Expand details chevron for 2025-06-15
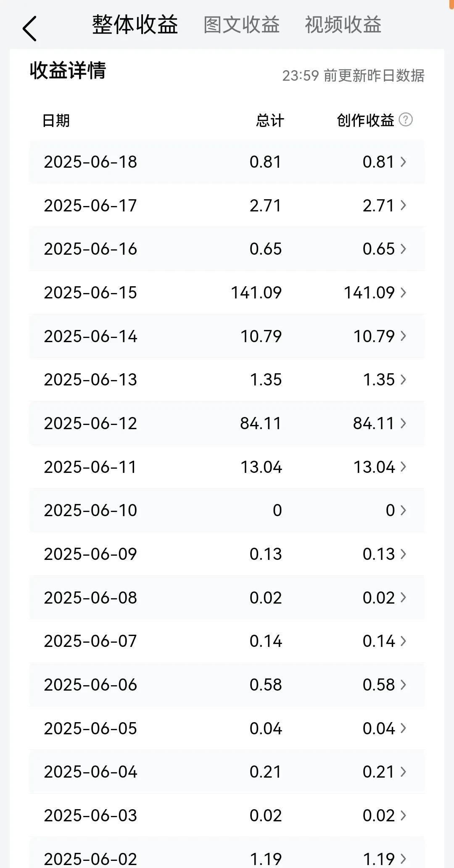 coord(403,293)
